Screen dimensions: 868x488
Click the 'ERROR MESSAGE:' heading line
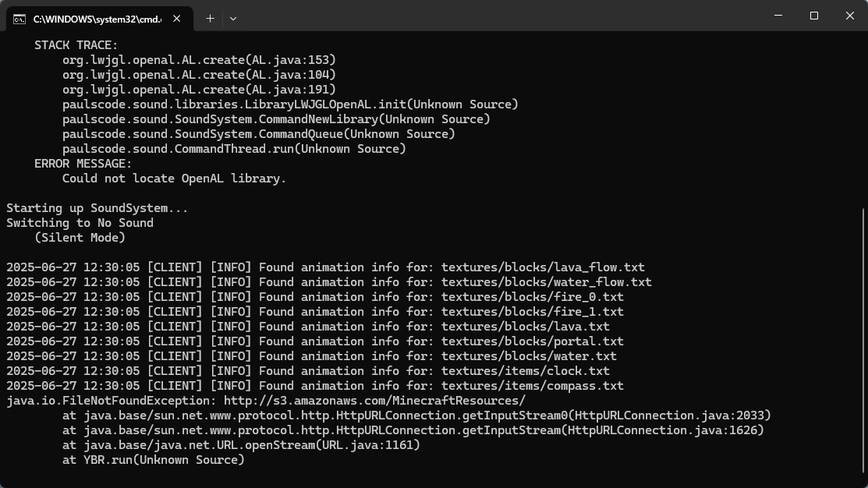(83, 164)
